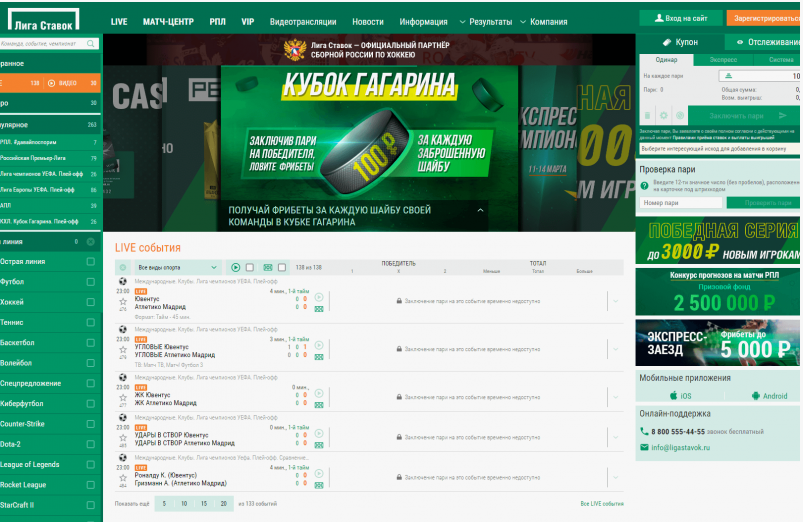The height and width of the screenshot is (522, 803).
Task: Open the Новости menu item
Action: [x=368, y=22]
